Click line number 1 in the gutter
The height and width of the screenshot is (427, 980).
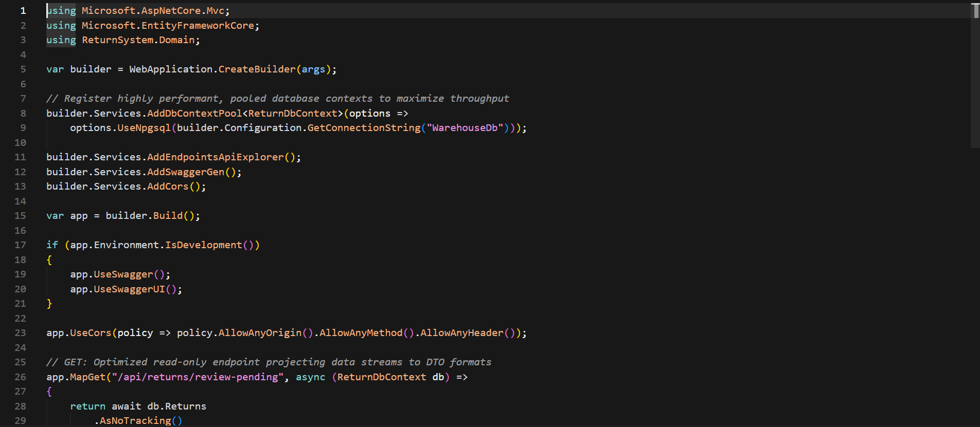coord(23,11)
